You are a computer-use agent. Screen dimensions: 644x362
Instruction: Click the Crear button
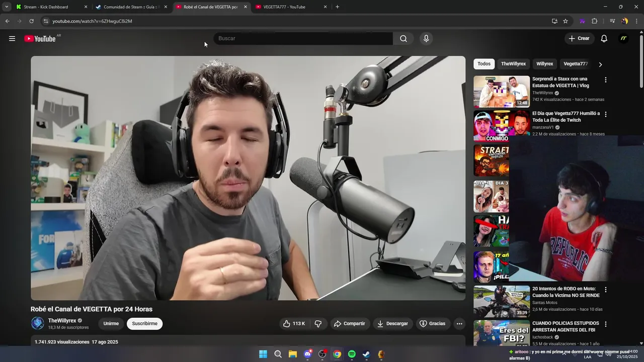point(579,39)
